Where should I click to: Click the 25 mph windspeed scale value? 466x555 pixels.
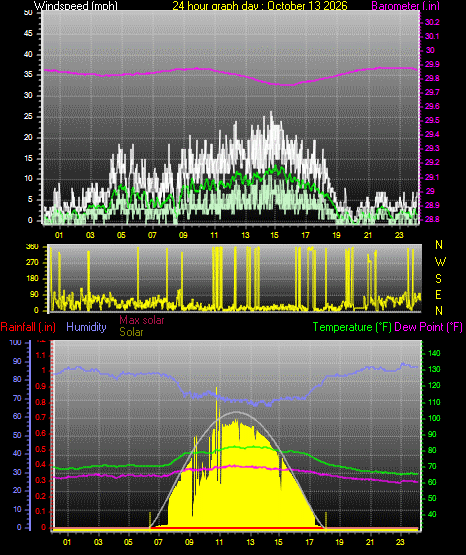[28, 116]
